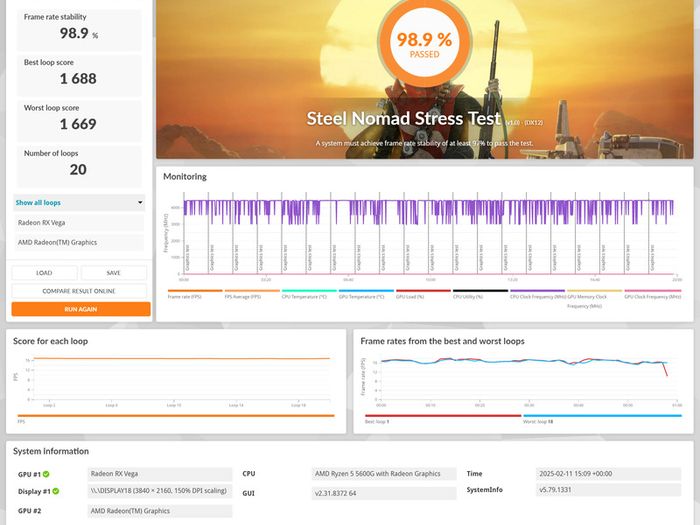Toggle the Frame rate (FPS) legend item
Image resolution: width=700 pixels, height=525 pixels.
tap(195, 294)
